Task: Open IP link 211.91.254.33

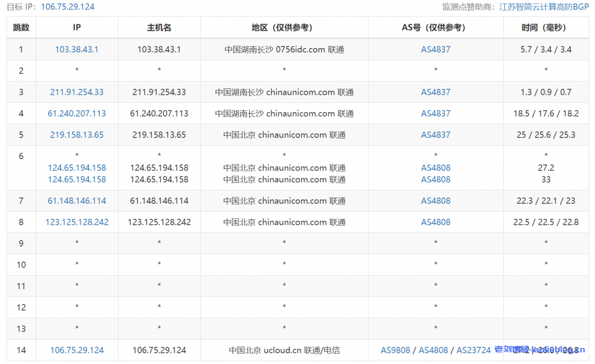Action: (77, 92)
